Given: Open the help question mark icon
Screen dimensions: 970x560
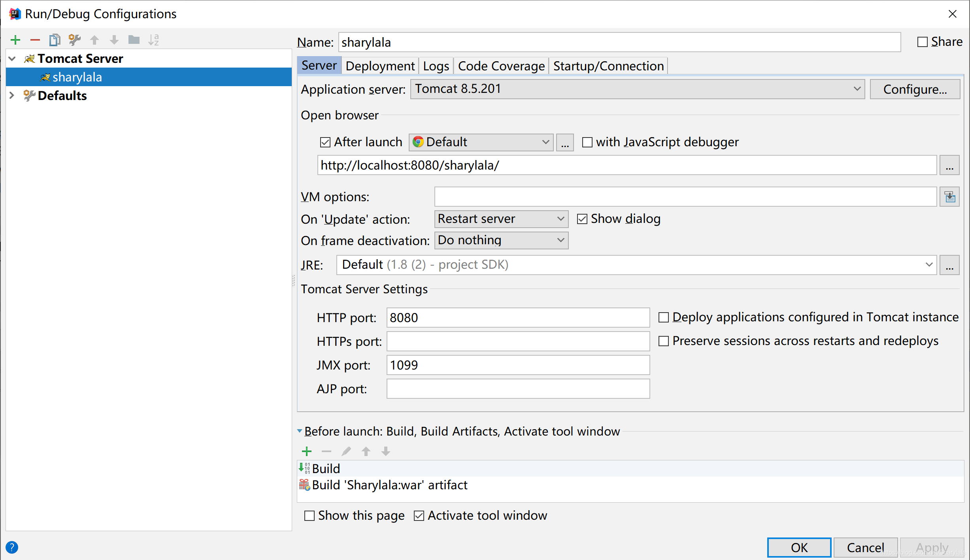Looking at the screenshot, I should tap(12, 547).
